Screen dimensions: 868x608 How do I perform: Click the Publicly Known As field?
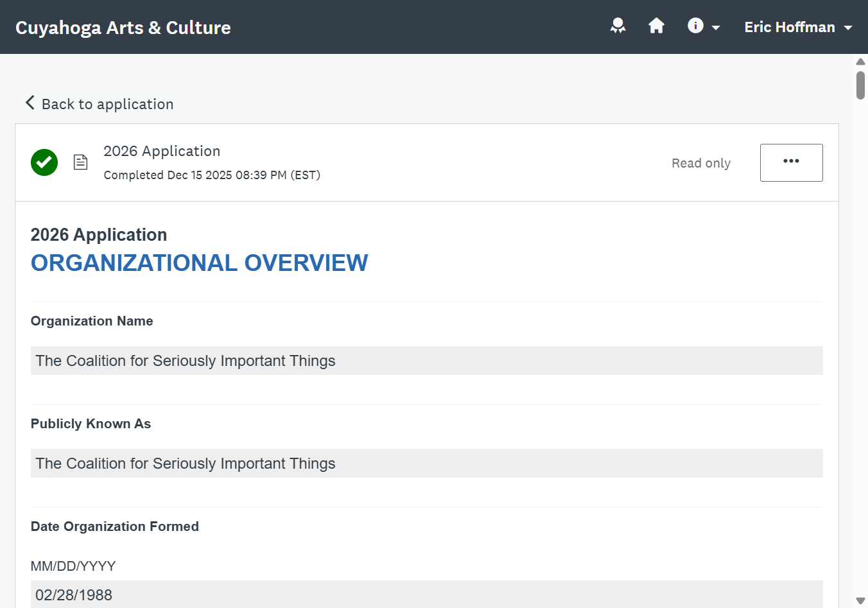427,464
